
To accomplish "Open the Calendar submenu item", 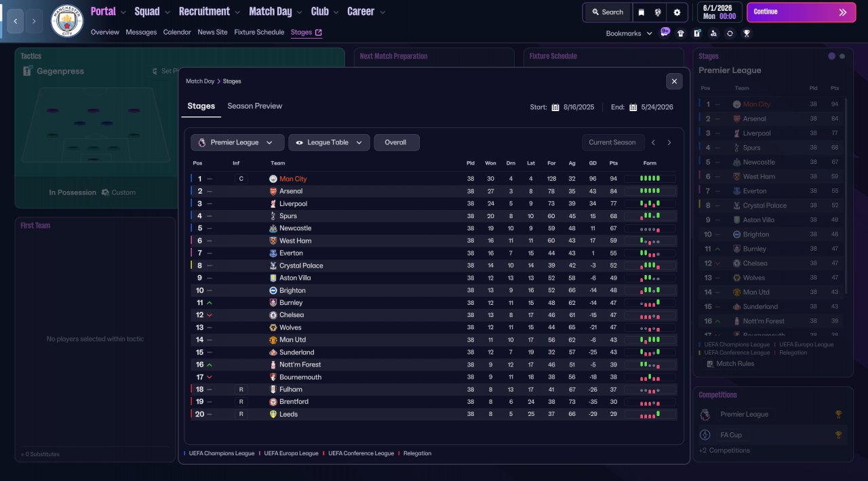I will click(177, 32).
